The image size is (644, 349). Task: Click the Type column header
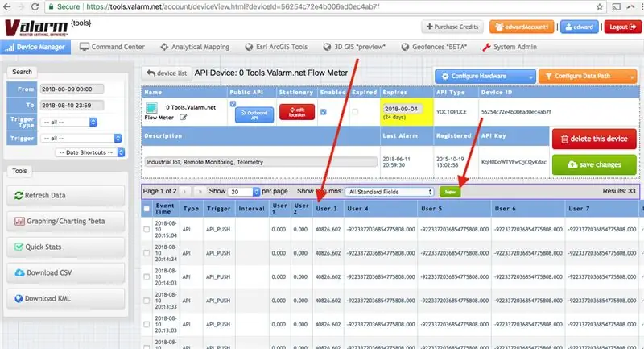191,209
